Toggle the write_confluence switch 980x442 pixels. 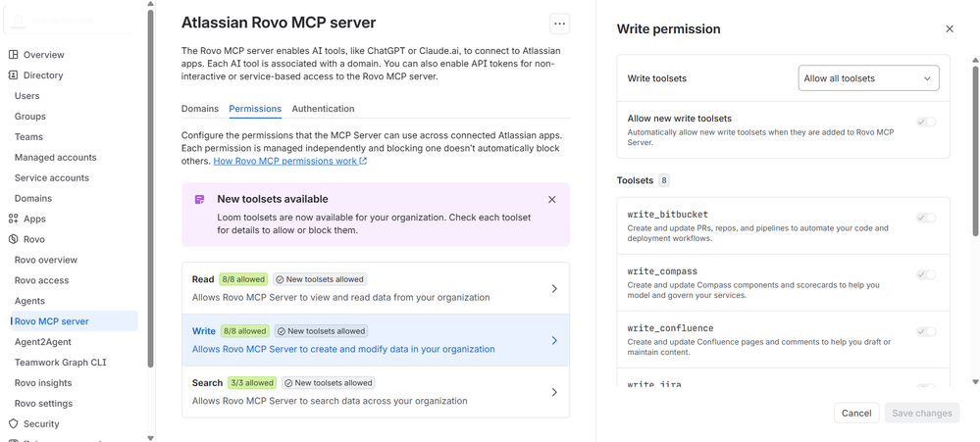[x=926, y=331]
